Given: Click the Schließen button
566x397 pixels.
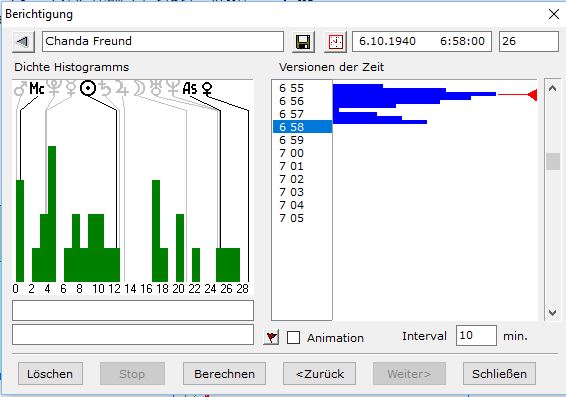Looking at the screenshot, I should (499, 374).
